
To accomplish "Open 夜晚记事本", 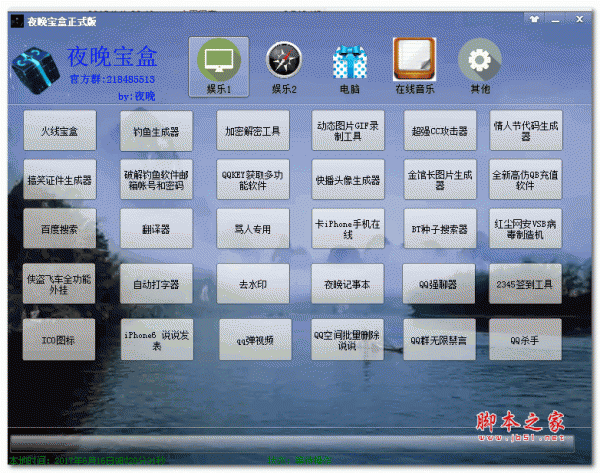I will [x=347, y=284].
